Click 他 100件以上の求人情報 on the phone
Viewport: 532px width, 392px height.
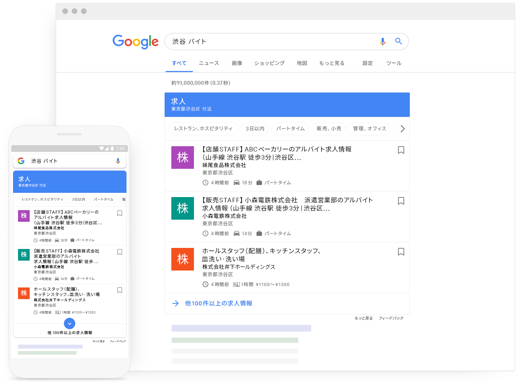(x=70, y=333)
